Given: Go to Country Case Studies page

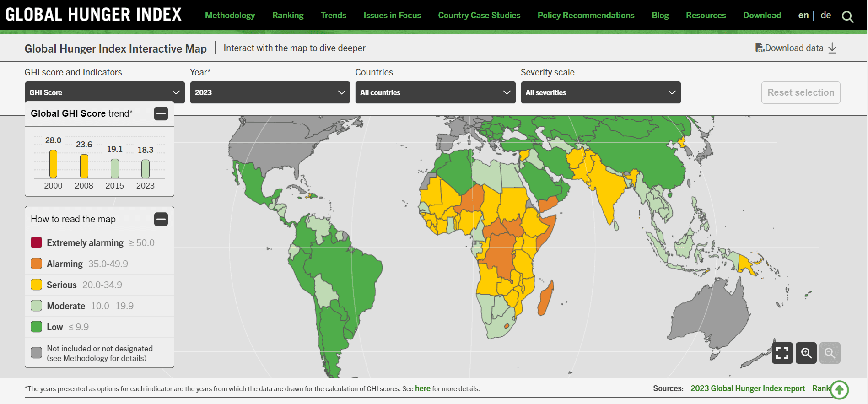Looking at the screenshot, I should [479, 15].
